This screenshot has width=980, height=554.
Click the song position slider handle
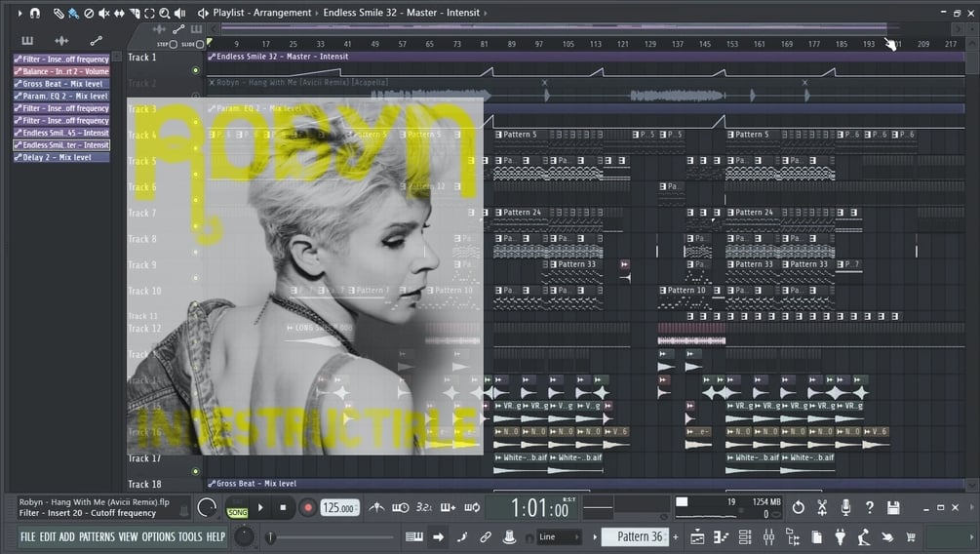[271, 536]
